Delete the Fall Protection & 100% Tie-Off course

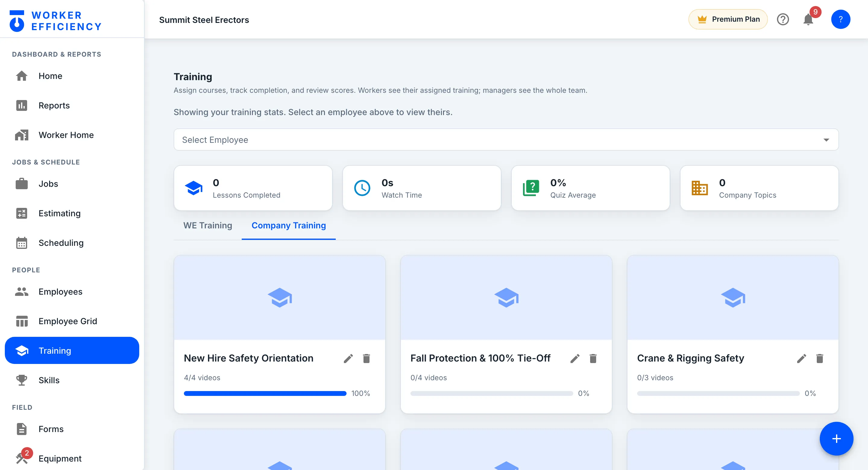tap(593, 359)
